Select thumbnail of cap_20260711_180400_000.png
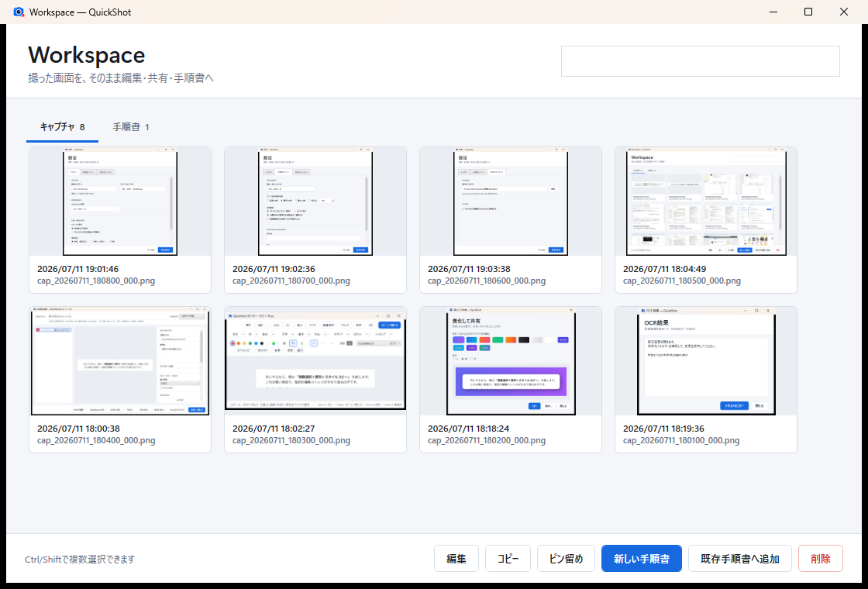 tap(120, 361)
